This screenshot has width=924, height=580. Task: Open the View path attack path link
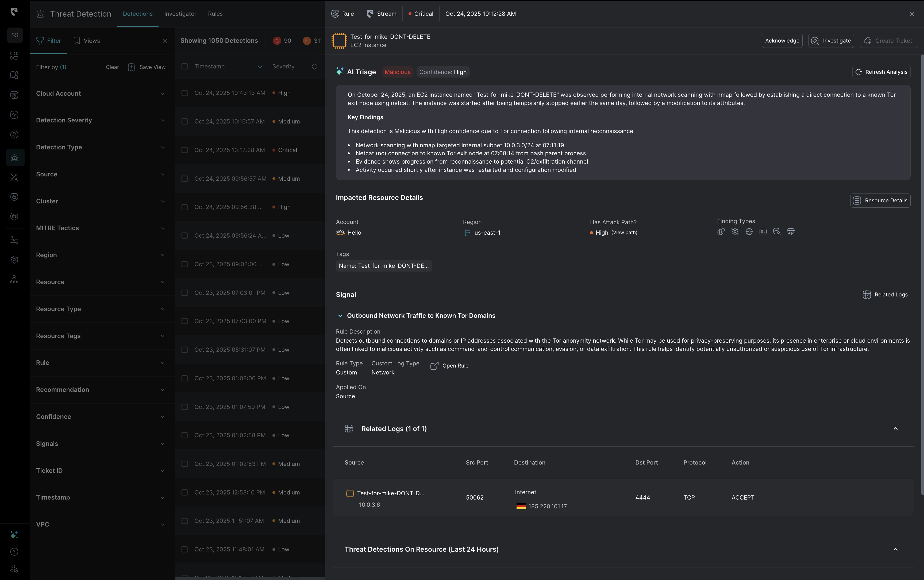click(x=624, y=233)
